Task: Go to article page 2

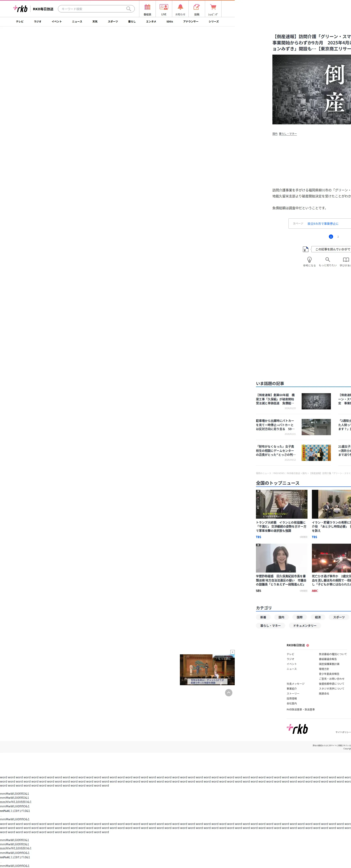Action: point(338,237)
